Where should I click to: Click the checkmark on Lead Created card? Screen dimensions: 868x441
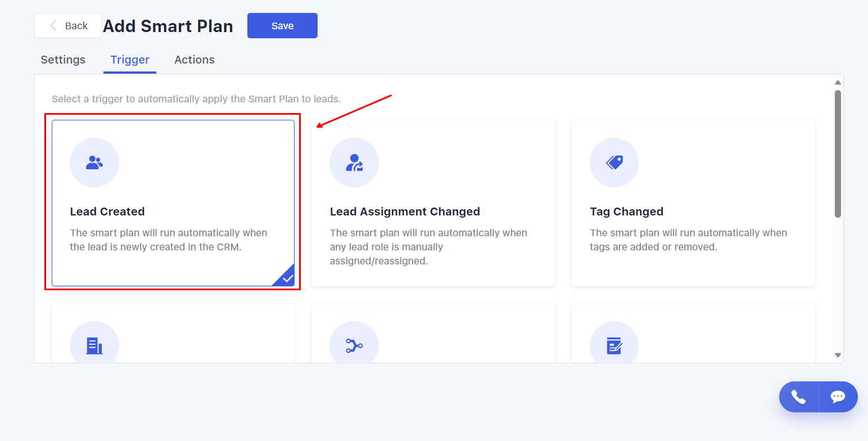coord(287,278)
